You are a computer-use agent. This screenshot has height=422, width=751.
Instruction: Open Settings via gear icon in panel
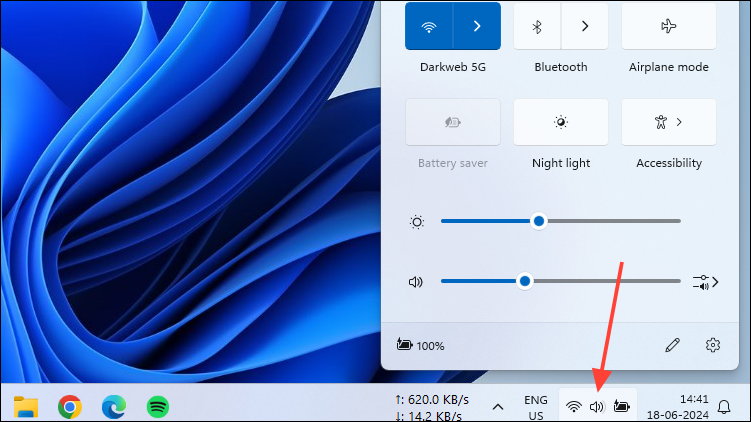click(713, 345)
